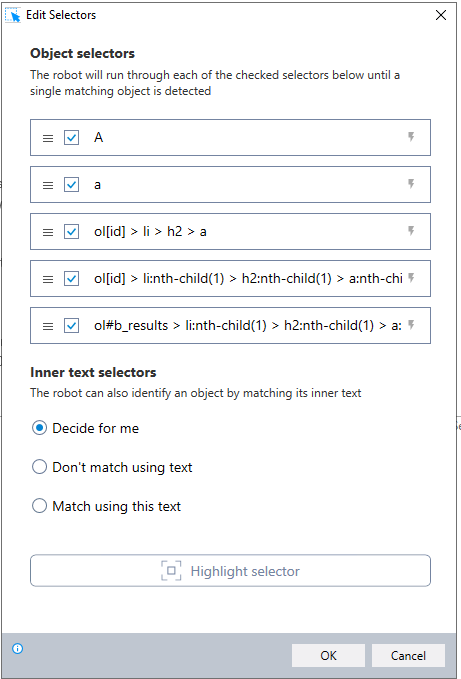Click lightning icon on lowercase a row
The height and width of the screenshot is (679, 461).
tap(411, 184)
